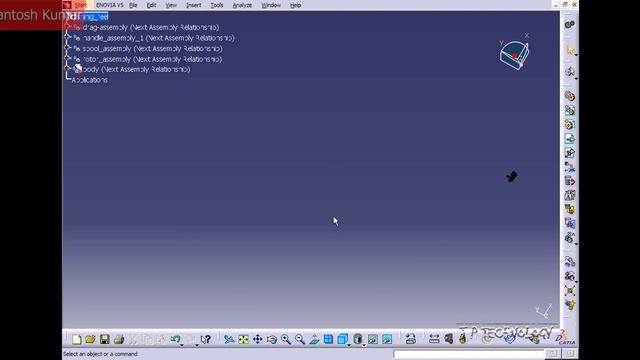Expand the spool_assembly tree node

[67, 47]
